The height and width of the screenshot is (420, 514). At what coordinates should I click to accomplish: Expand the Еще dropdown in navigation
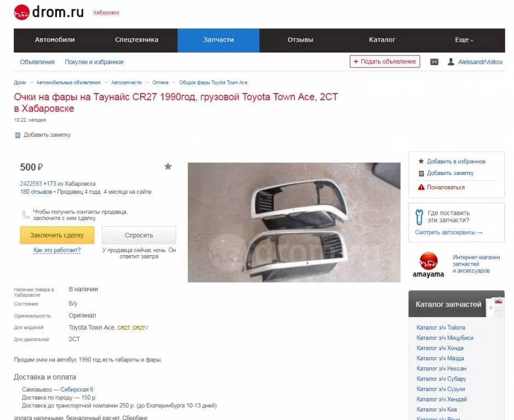point(464,40)
